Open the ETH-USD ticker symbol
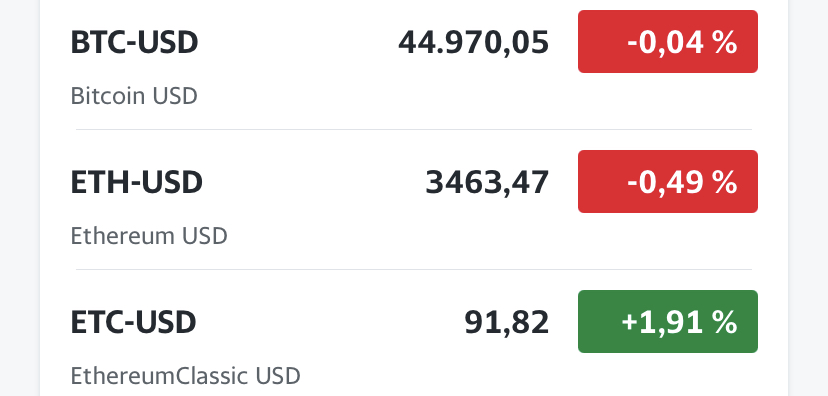This screenshot has height=396, width=828. click(x=136, y=182)
